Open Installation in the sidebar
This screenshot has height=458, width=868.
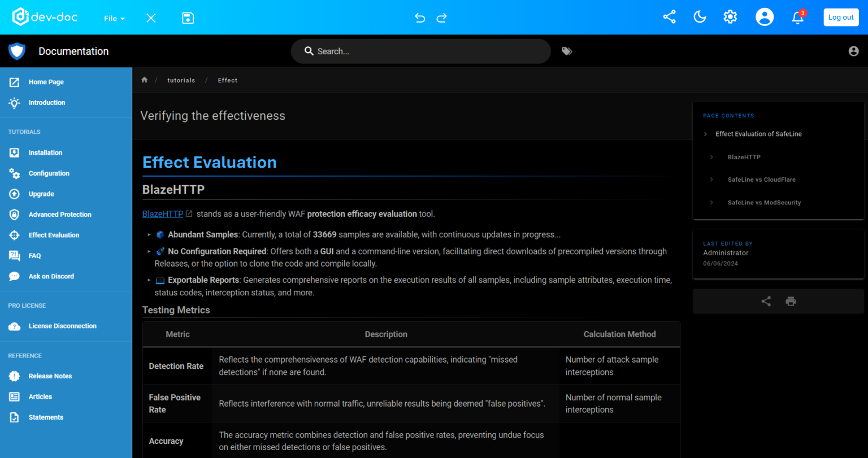(x=45, y=152)
